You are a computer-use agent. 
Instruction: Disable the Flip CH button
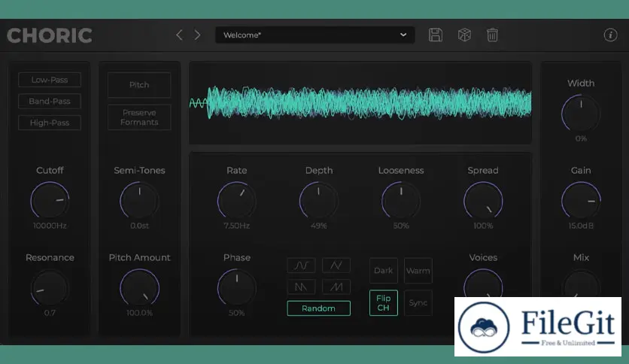coord(384,302)
